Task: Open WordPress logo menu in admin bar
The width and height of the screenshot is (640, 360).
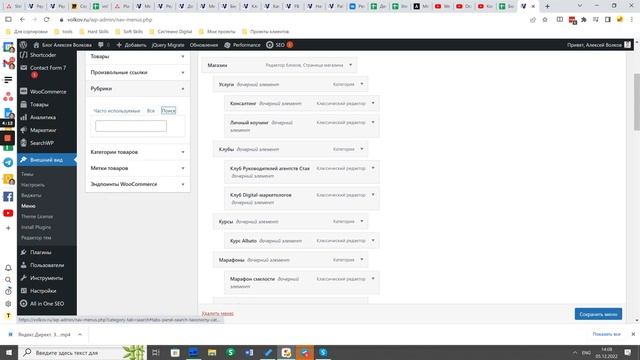Action: click(x=23, y=45)
